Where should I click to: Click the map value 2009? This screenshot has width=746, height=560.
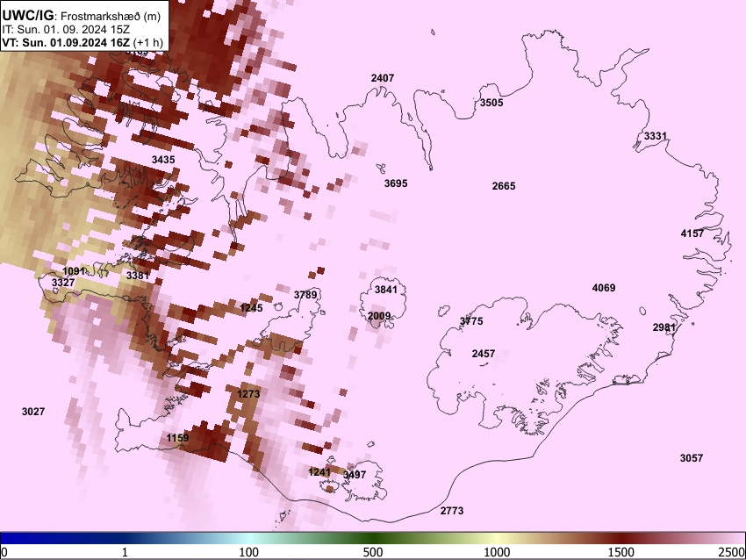tap(379, 316)
